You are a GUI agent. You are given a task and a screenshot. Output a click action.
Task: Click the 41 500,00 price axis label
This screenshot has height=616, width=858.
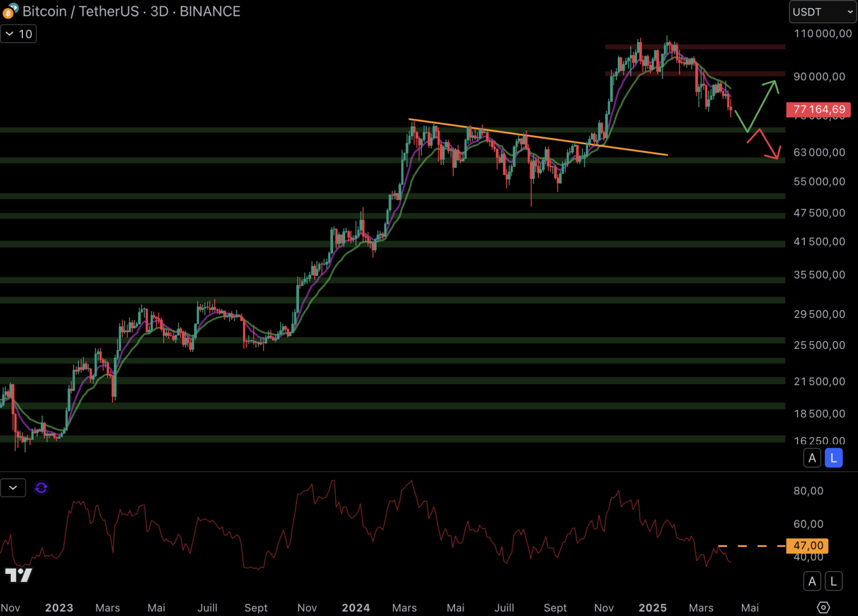[x=819, y=242]
